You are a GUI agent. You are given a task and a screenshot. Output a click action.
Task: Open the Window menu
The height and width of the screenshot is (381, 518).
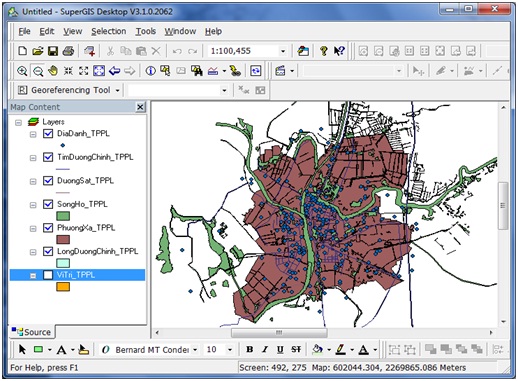point(180,31)
